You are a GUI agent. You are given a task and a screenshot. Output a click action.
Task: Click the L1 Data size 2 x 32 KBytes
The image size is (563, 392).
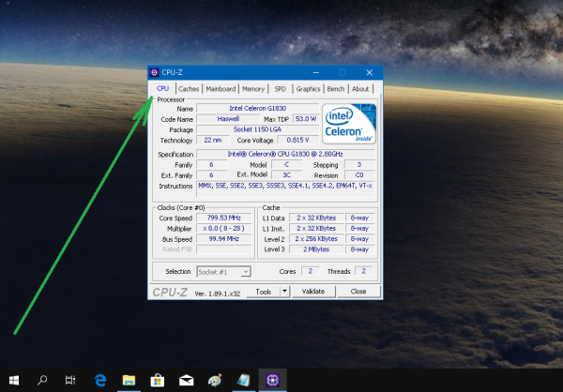coord(316,218)
